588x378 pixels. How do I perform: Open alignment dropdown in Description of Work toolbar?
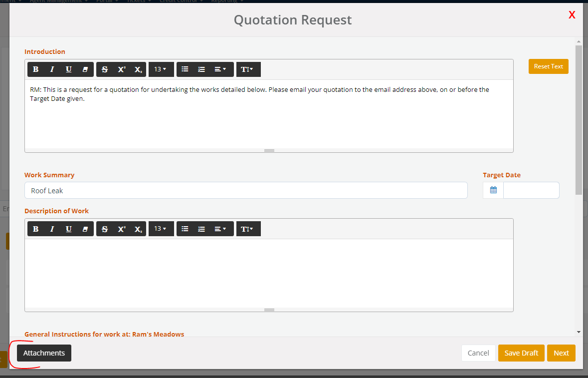pyautogui.click(x=221, y=229)
